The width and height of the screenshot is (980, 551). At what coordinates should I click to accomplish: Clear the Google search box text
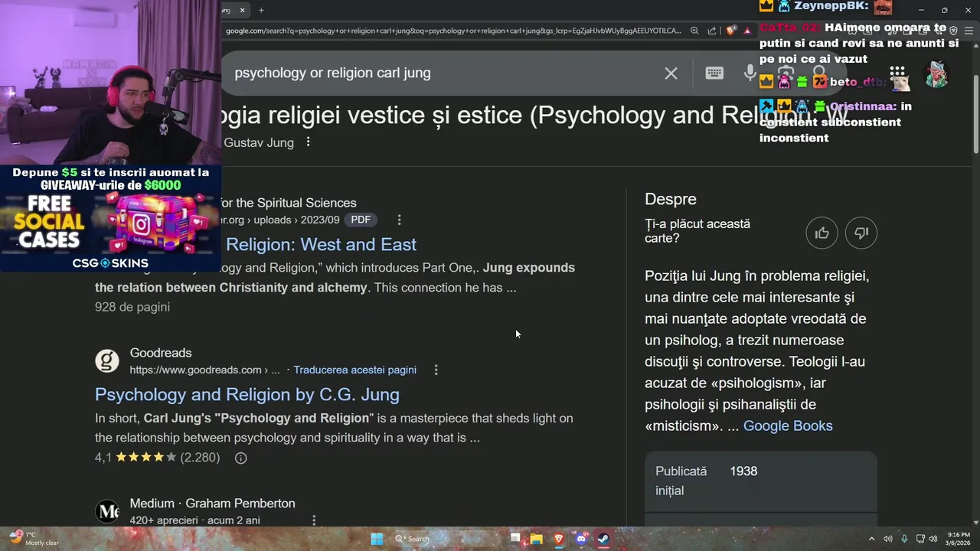click(671, 73)
